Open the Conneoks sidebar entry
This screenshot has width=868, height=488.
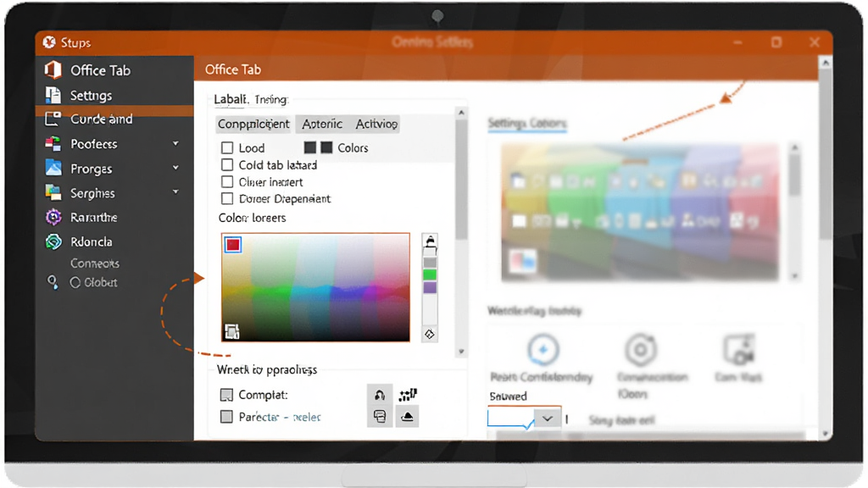point(95,263)
